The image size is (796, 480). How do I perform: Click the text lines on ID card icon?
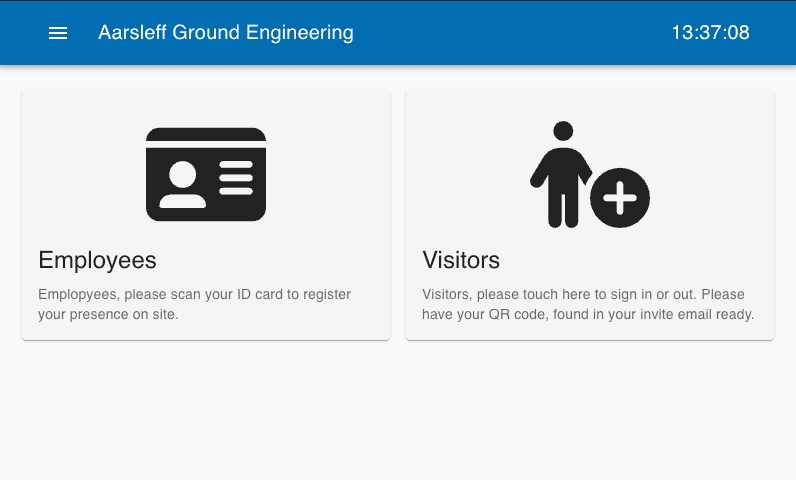coord(236,178)
